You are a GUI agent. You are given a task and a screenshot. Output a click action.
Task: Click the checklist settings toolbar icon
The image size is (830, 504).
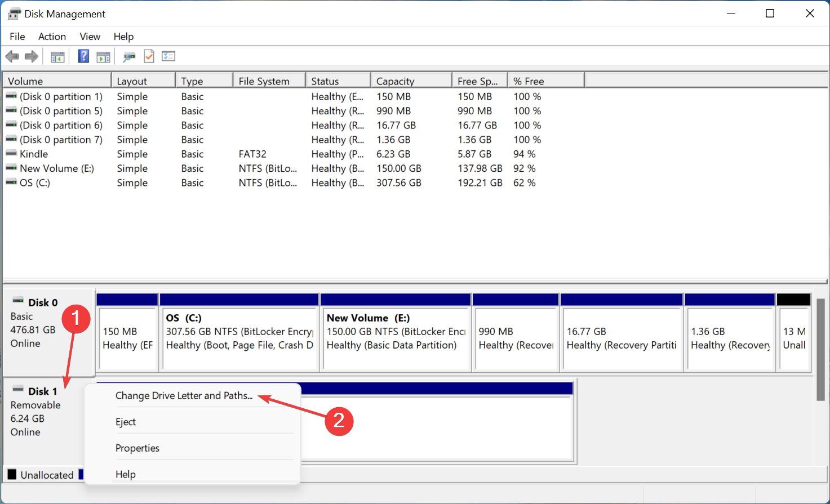[x=168, y=56]
